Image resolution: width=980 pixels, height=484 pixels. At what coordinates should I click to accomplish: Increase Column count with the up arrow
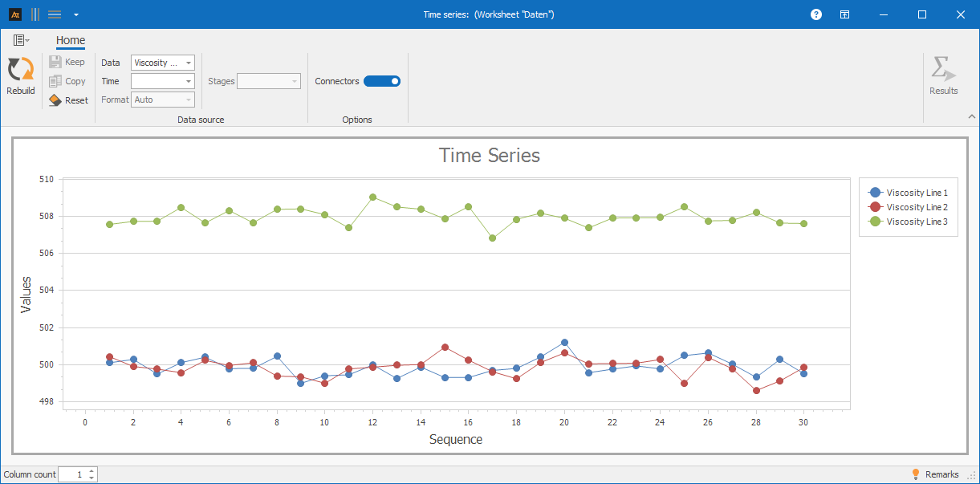(x=91, y=471)
